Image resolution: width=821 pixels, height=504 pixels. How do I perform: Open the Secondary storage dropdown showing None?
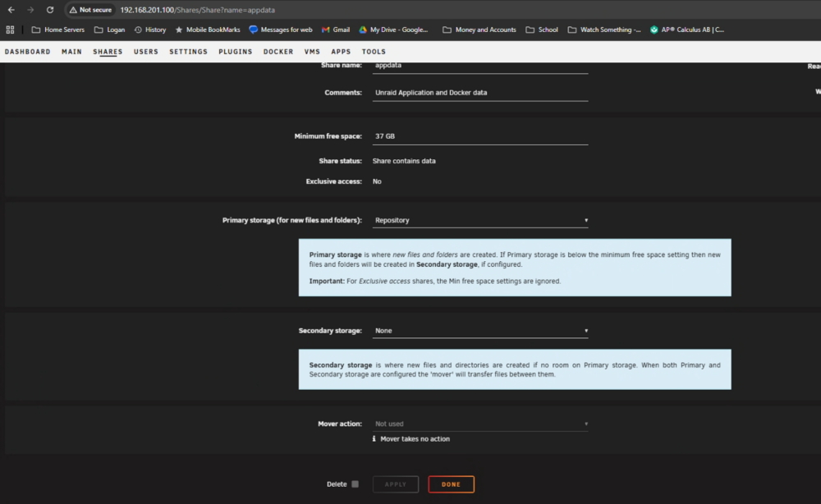[x=480, y=331]
